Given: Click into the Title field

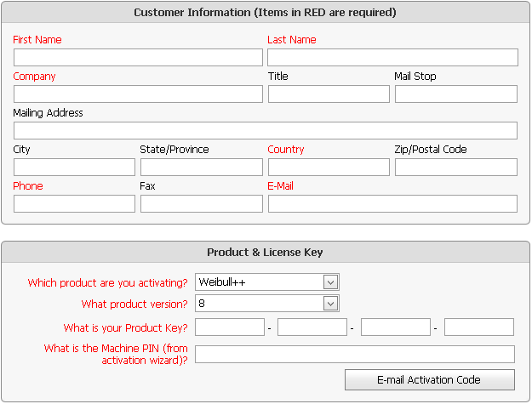Looking at the screenshot, I should coord(329,94).
